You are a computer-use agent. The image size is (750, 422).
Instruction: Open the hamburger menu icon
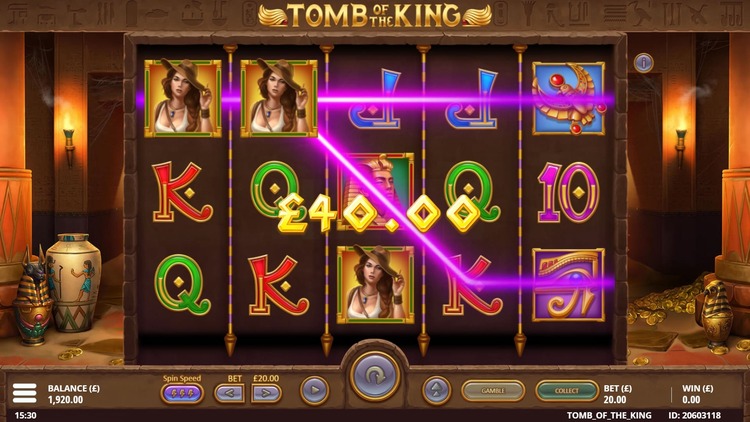click(24, 393)
